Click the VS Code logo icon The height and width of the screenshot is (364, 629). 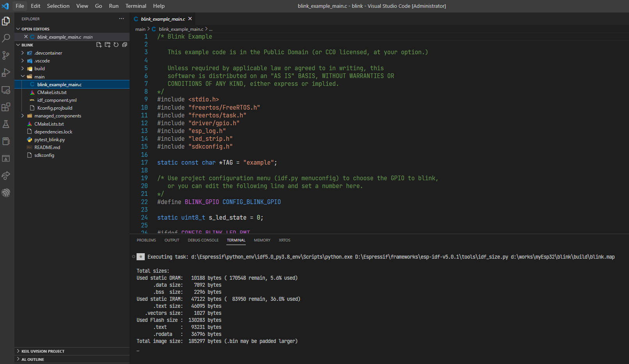point(5,6)
